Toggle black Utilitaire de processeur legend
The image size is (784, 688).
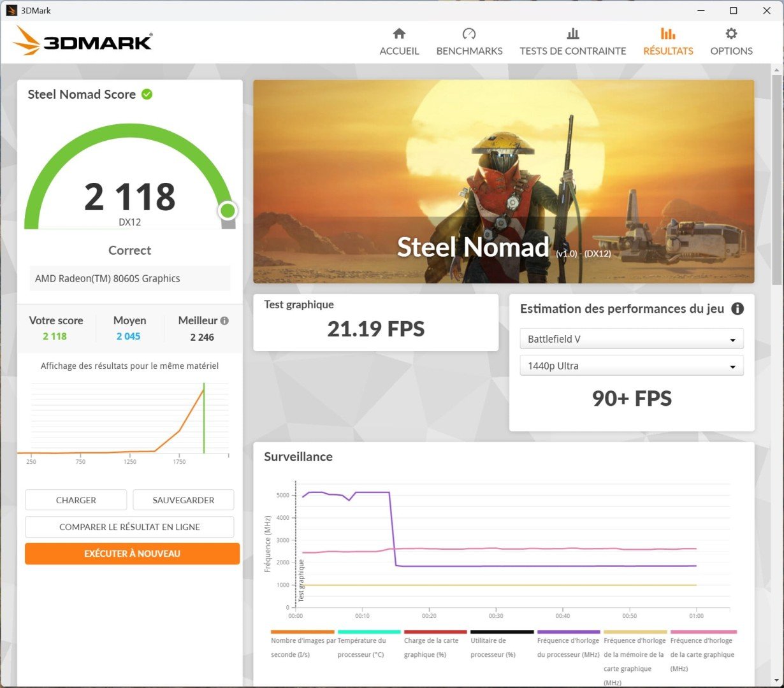(x=502, y=643)
